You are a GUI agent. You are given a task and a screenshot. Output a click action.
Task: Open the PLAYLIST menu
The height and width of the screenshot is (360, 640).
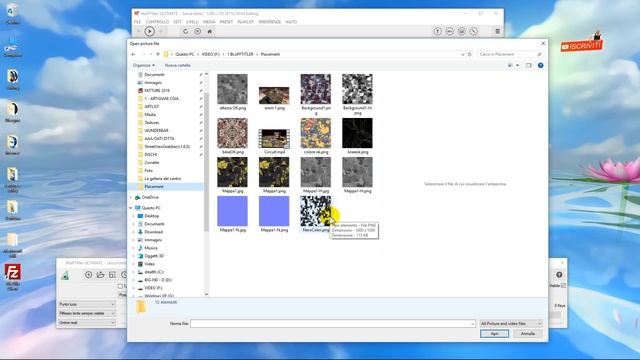coord(245,22)
